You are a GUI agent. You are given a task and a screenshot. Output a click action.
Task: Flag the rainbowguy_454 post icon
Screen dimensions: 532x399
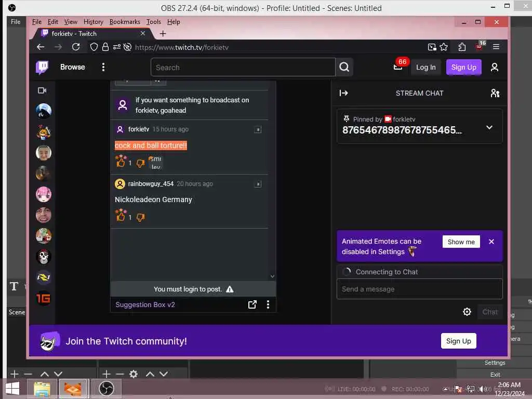point(258,184)
